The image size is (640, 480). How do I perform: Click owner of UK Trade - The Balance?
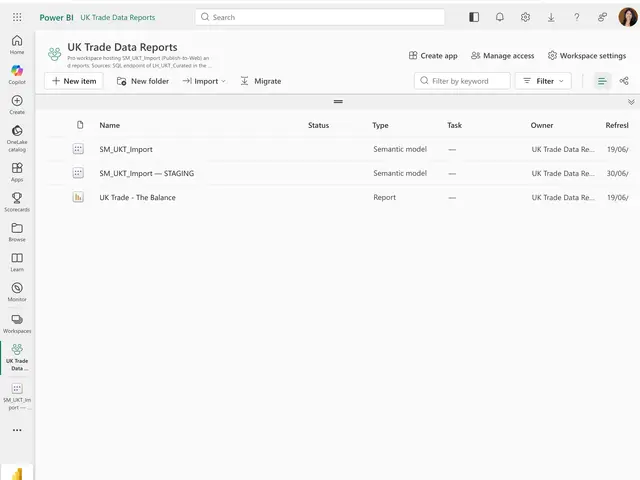(x=563, y=198)
